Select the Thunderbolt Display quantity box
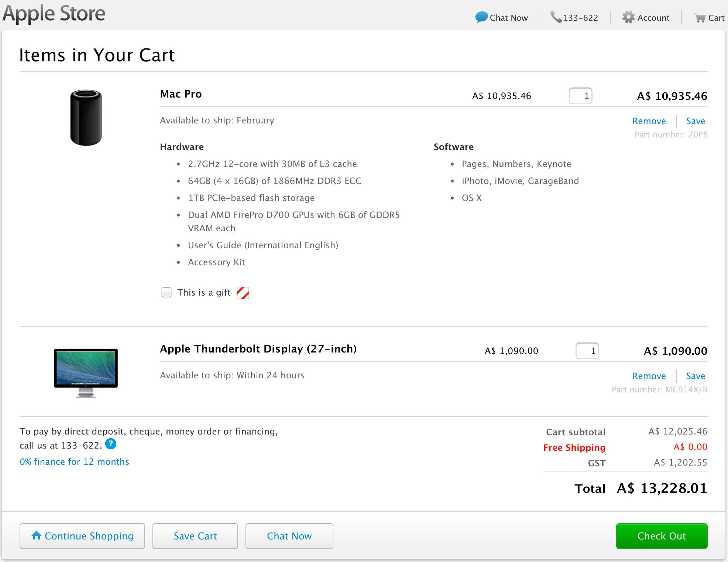Image resolution: width=728 pixels, height=562 pixels. pos(587,351)
